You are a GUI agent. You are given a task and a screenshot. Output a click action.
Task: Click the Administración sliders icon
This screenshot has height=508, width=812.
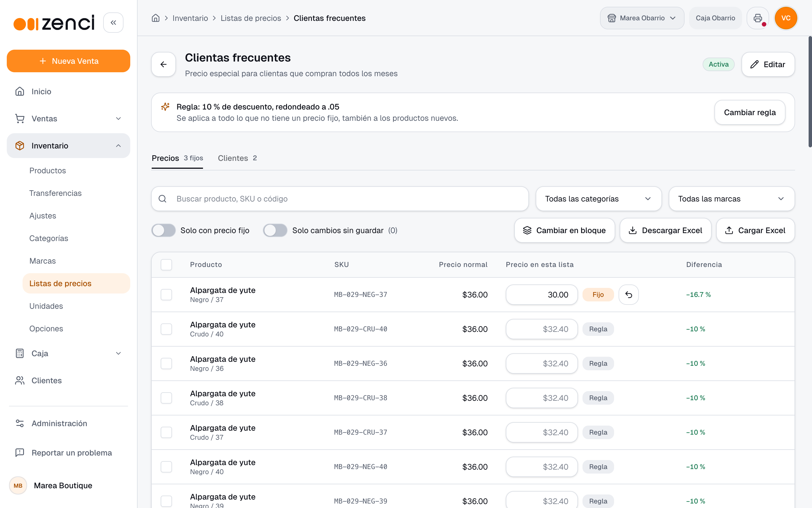click(20, 423)
